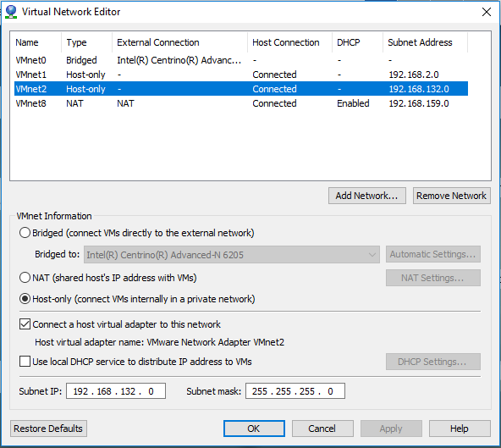
Task: Click Add Network button
Action: tap(367, 196)
